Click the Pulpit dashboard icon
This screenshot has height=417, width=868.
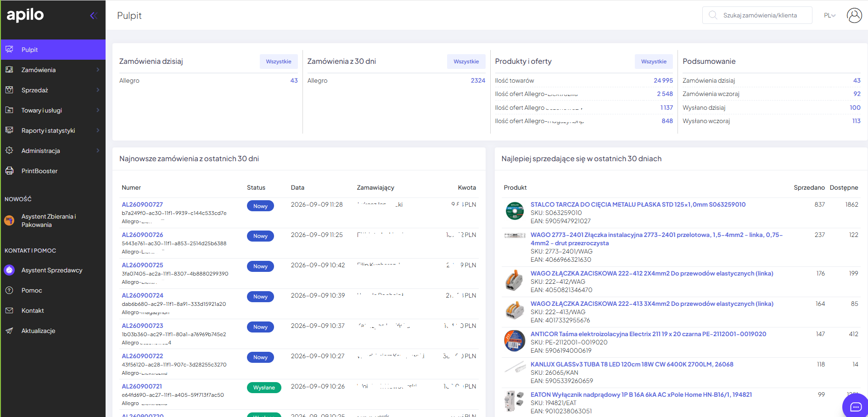(x=9, y=50)
